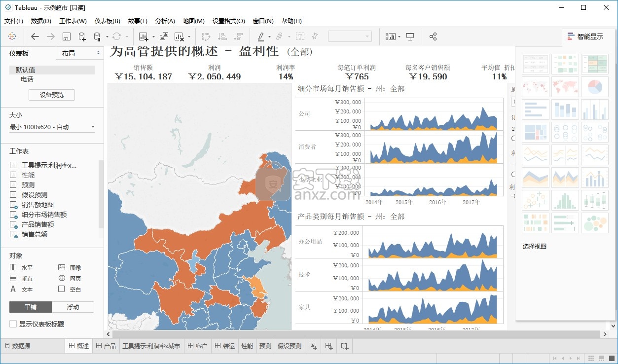Open the new worksheet dropdown arrow
The image size is (618, 364).
[153, 36]
